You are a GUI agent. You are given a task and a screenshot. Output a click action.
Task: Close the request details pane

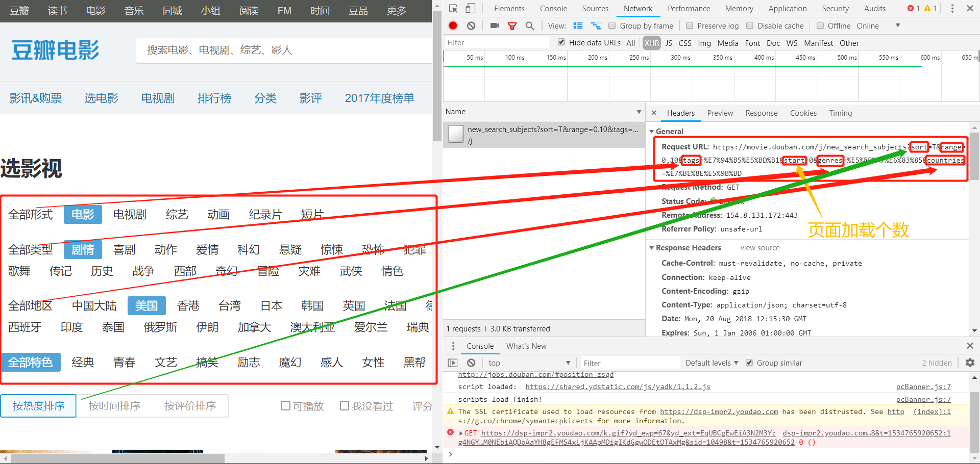(654, 113)
